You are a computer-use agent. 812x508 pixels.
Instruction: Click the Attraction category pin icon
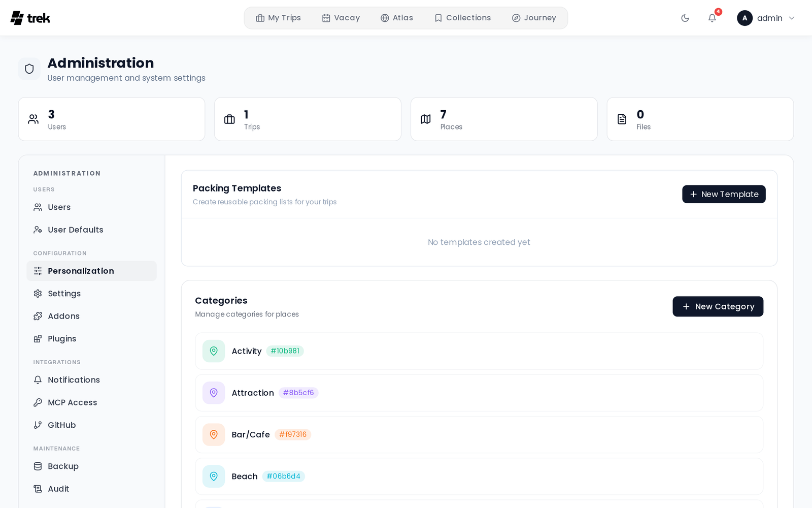tap(214, 393)
